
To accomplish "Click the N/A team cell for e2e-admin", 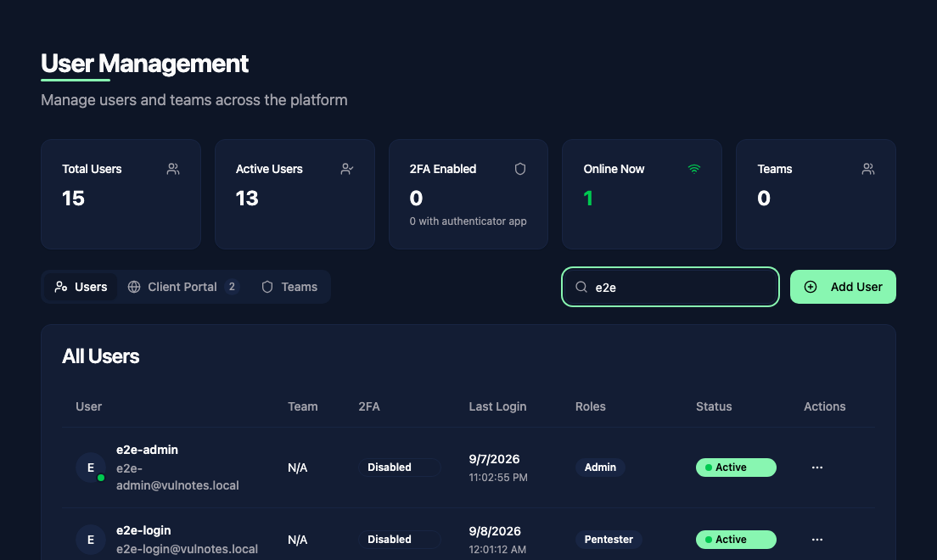I will [298, 468].
